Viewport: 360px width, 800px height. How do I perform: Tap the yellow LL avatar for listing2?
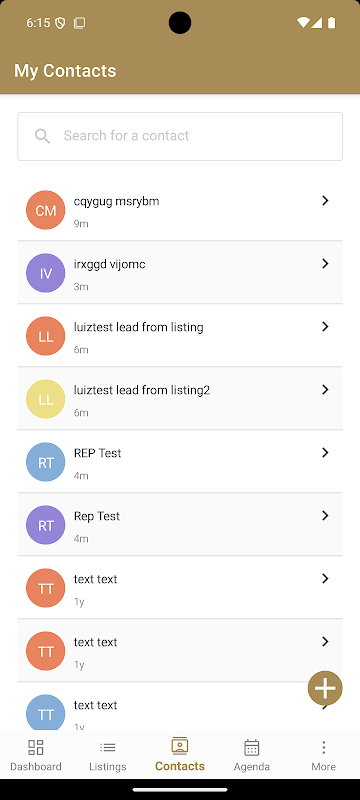45,399
